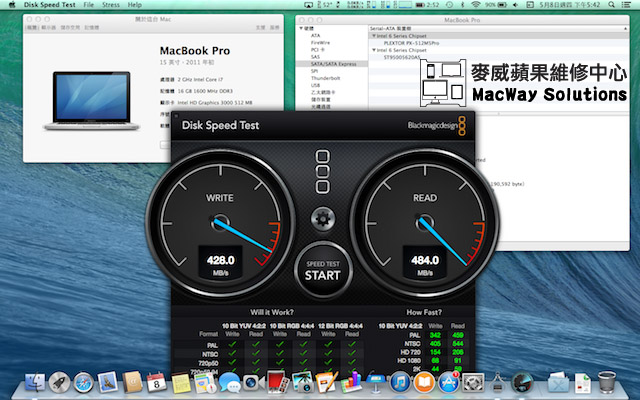This screenshot has height=400, width=640.
Task: Open Disk Speed Test gauge icon in Dock
Action: point(522,383)
